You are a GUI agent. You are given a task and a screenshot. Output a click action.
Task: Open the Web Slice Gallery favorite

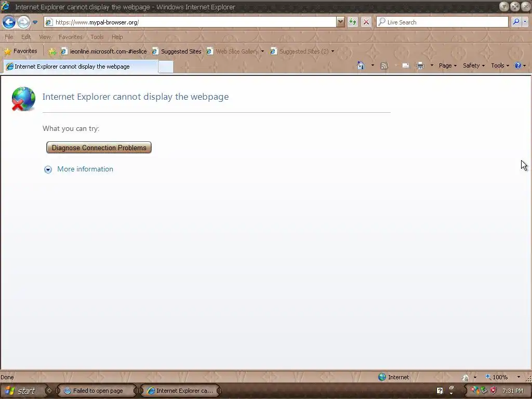pyautogui.click(x=233, y=51)
